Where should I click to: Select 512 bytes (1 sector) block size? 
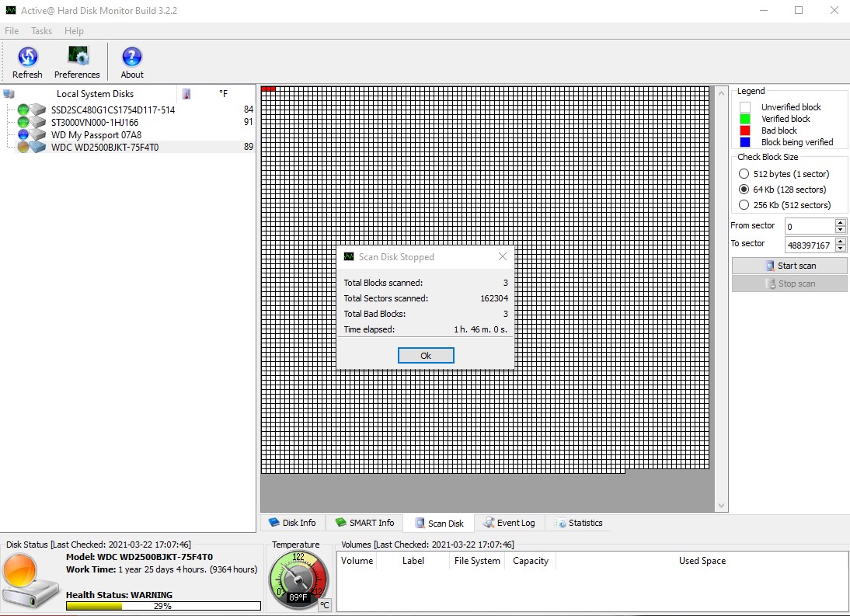744,174
